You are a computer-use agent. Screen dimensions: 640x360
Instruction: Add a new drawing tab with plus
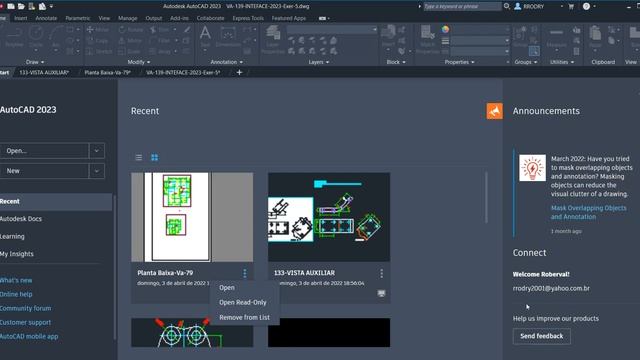(x=239, y=72)
